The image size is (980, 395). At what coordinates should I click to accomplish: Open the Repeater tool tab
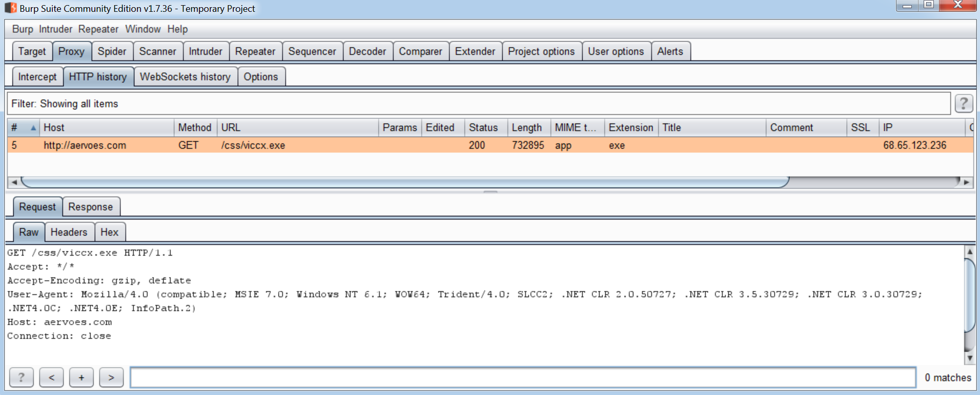pyautogui.click(x=255, y=51)
